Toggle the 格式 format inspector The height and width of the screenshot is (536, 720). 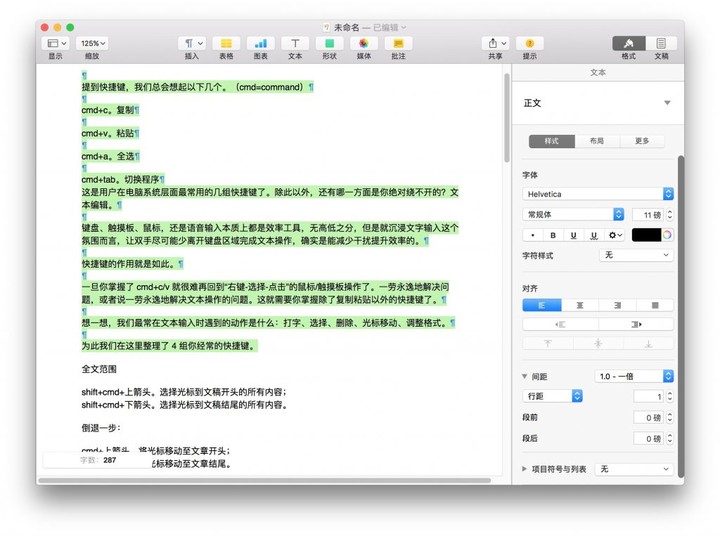(x=629, y=43)
